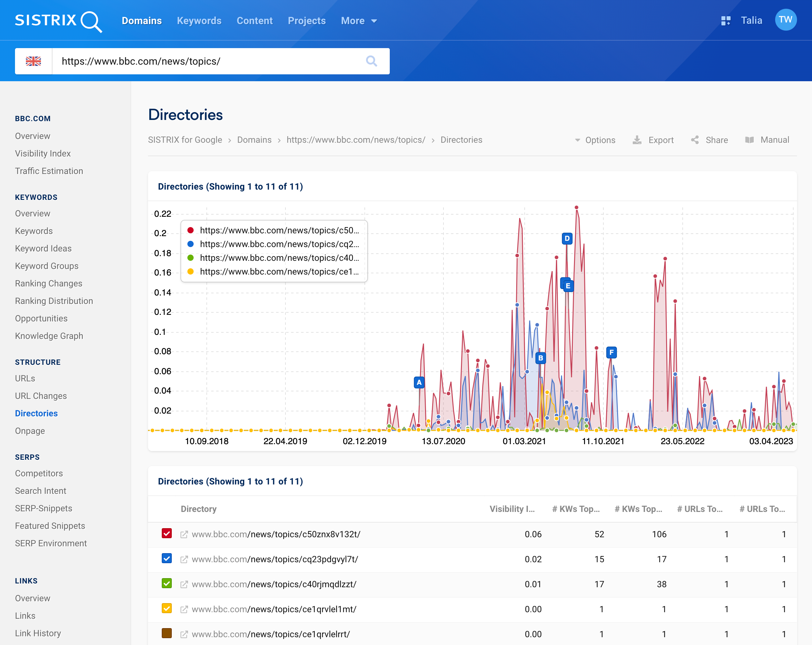This screenshot has width=812, height=645.
Task: Open Search Intent in sidebar
Action: click(41, 491)
